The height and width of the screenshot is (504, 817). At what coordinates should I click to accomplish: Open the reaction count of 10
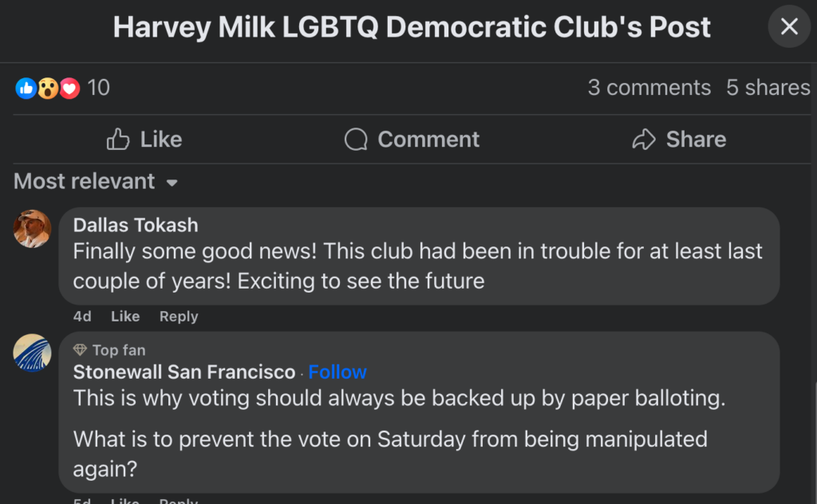[98, 88]
